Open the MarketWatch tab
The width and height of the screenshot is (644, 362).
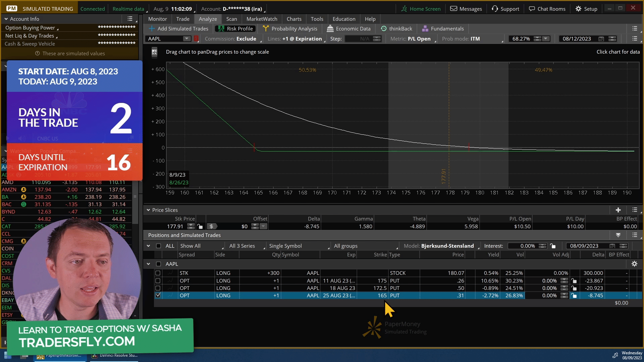coord(262,19)
